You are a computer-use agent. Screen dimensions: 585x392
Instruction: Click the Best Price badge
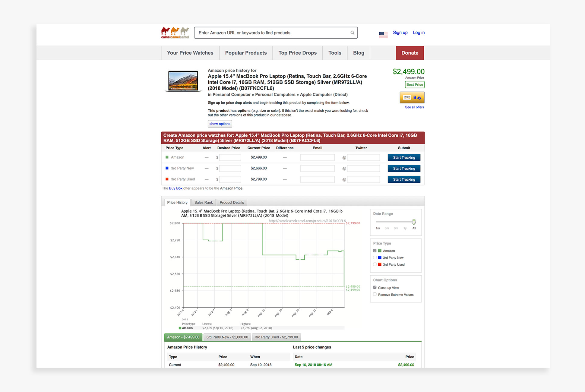[414, 85]
